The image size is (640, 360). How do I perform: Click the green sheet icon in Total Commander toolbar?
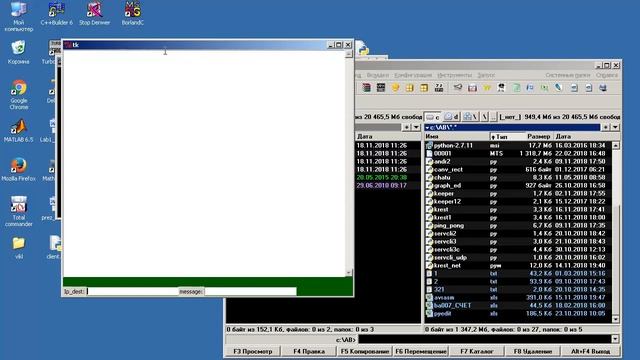tap(516, 88)
